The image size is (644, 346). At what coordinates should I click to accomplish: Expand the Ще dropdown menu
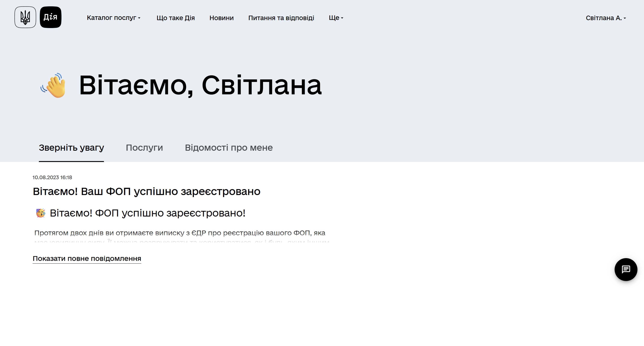pyautogui.click(x=336, y=18)
